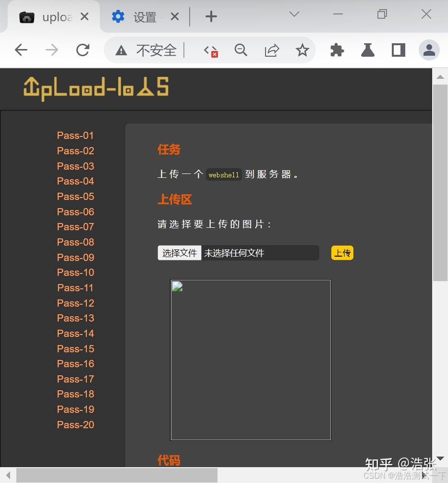448x483 pixels.
Task: Open Pass-19 level
Action: pyautogui.click(x=75, y=409)
